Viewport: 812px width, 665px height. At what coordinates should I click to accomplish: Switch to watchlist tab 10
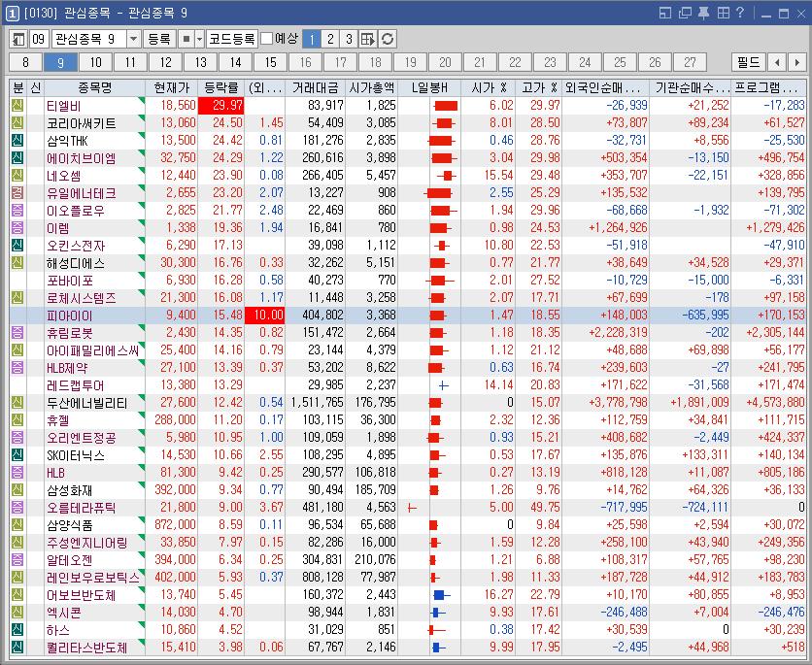pos(96,63)
